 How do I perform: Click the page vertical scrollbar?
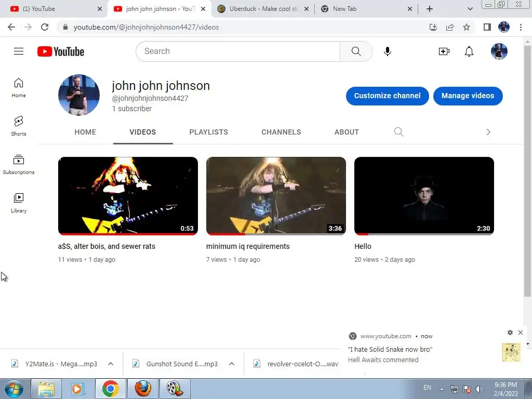528,170
